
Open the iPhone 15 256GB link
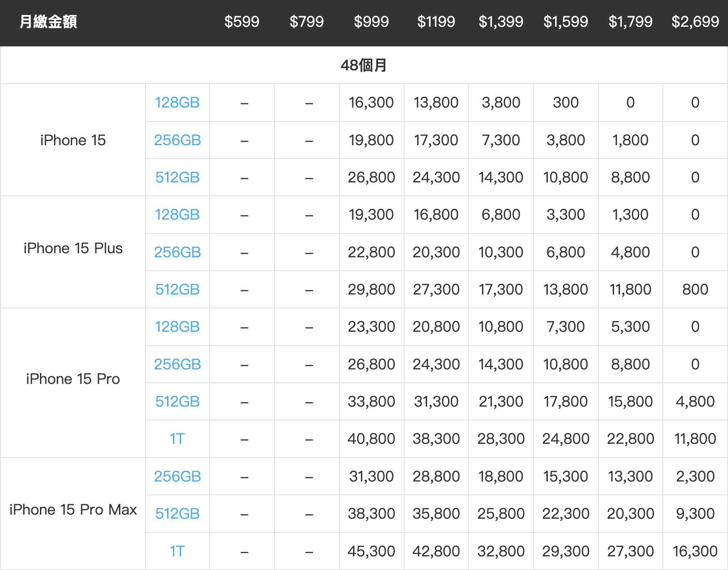(x=177, y=140)
